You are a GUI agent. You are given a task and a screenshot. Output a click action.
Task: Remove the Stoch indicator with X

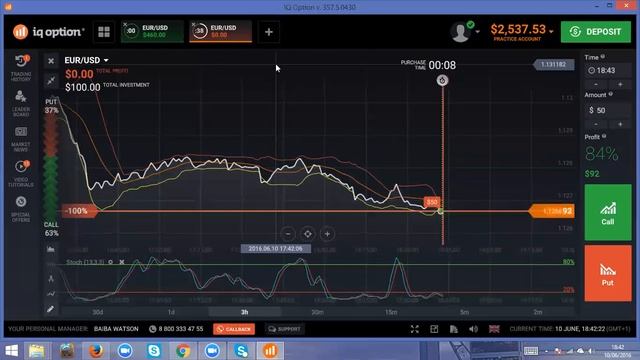122,262
